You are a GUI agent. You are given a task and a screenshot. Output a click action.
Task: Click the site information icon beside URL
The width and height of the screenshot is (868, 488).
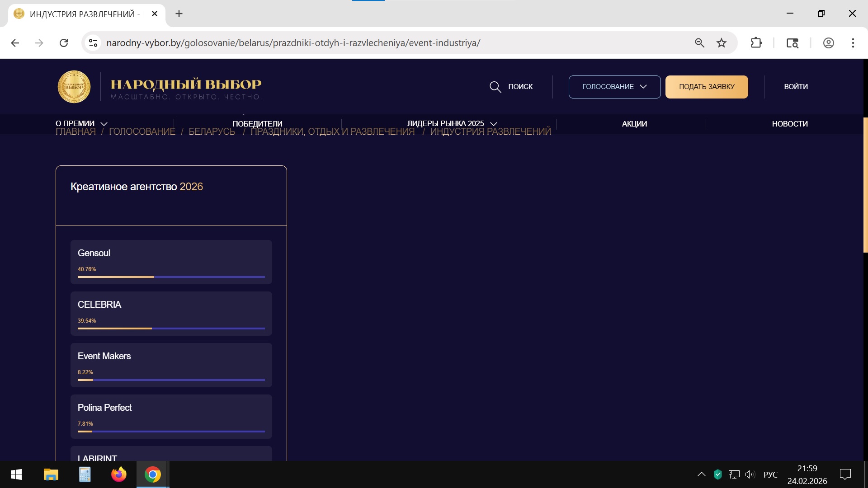point(93,43)
